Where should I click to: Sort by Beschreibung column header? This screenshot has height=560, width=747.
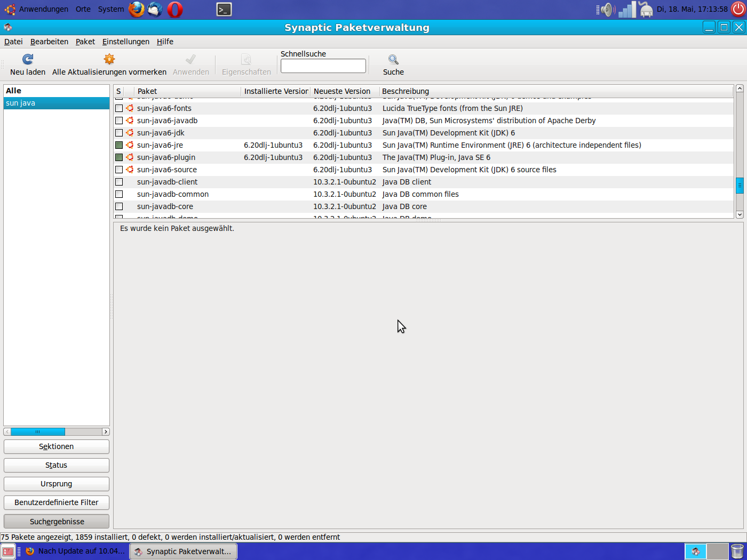557,91
